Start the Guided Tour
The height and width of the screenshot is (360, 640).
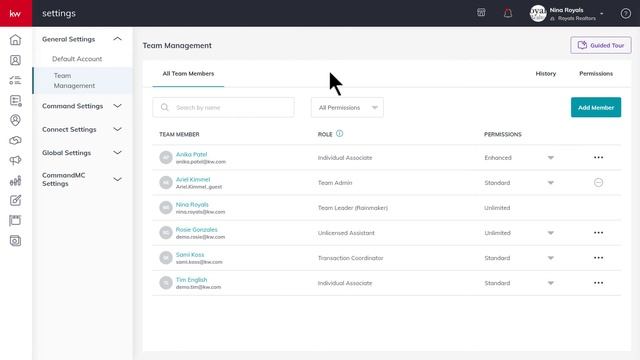click(600, 45)
